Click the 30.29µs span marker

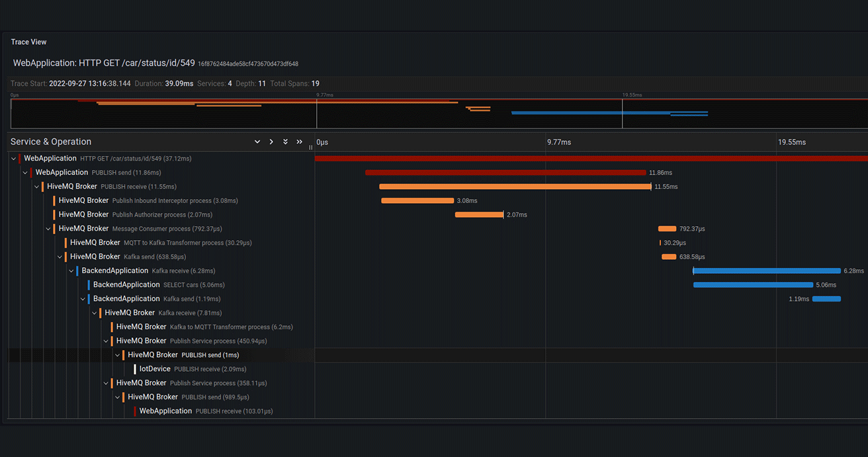click(x=660, y=243)
